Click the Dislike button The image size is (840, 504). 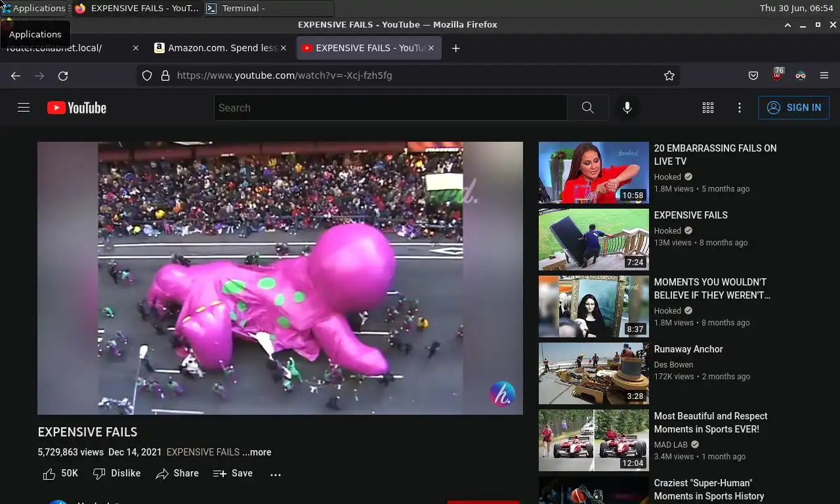pos(117,473)
